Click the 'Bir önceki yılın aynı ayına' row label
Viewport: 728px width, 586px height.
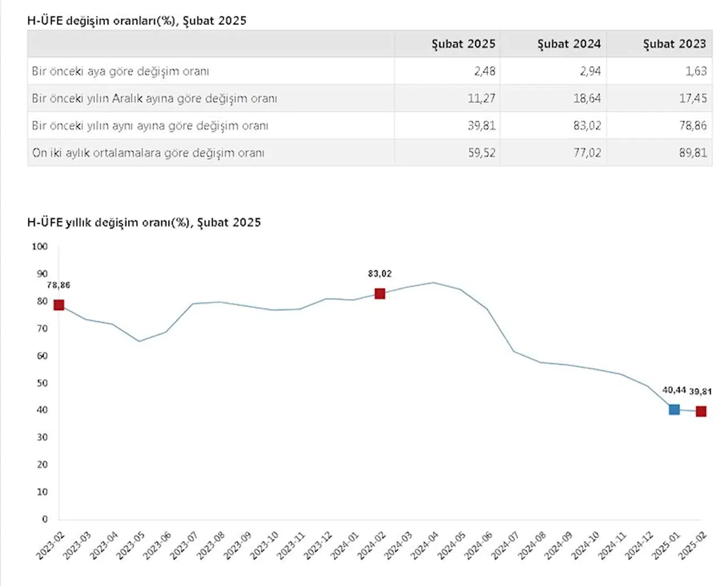coord(150,126)
